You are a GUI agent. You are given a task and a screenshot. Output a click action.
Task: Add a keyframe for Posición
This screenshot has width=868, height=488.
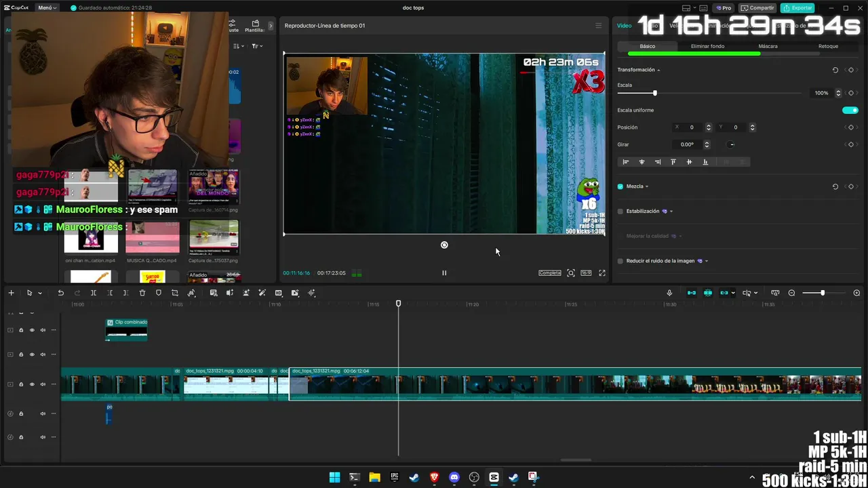851,127
